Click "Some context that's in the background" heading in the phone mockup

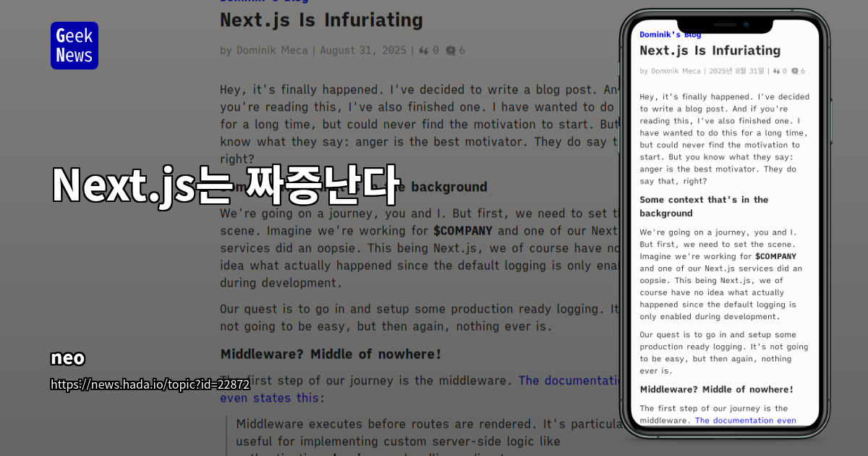coord(704,206)
